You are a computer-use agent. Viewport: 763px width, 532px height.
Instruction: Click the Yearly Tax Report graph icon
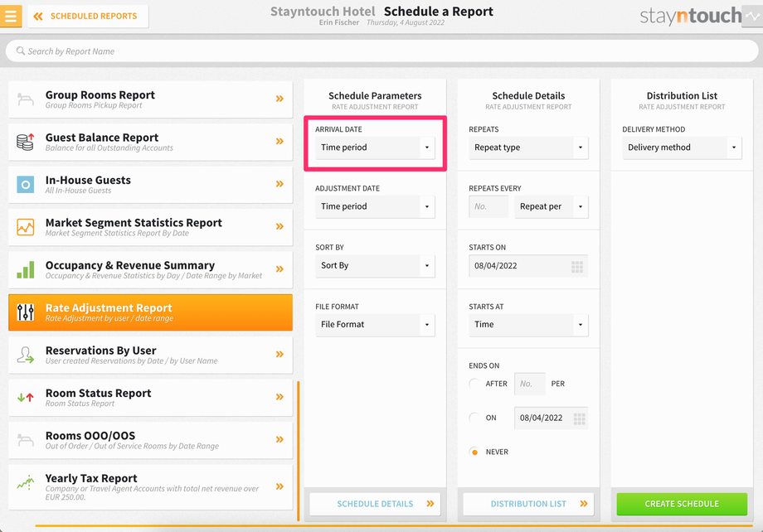[x=26, y=482]
